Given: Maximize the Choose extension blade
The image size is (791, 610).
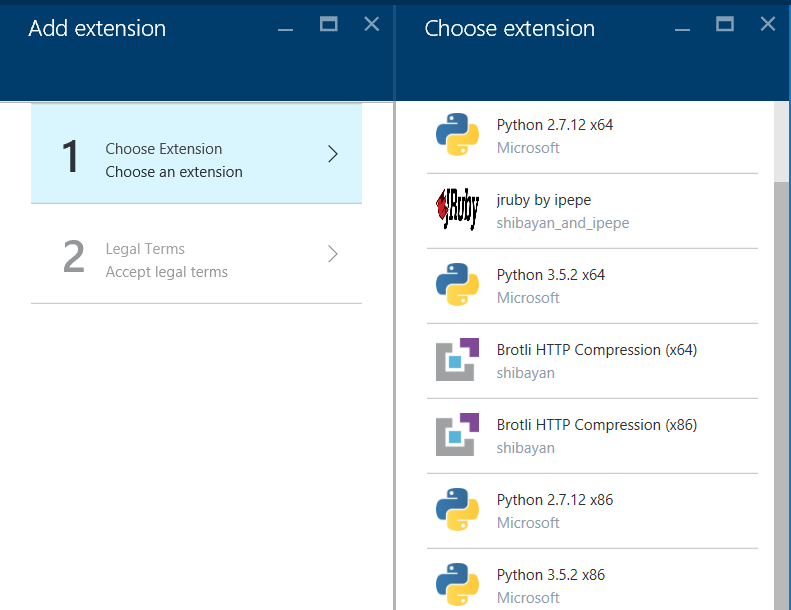Looking at the screenshot, I should (725, 24).
